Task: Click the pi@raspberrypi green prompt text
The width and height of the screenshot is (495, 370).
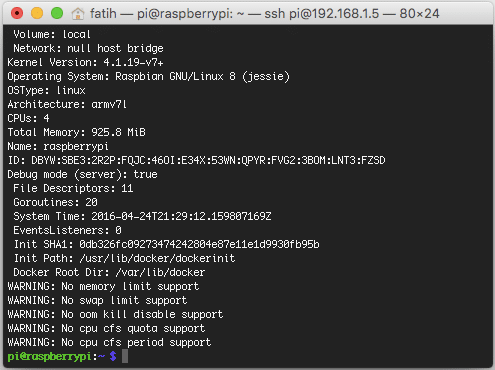Action: point(49,356)
